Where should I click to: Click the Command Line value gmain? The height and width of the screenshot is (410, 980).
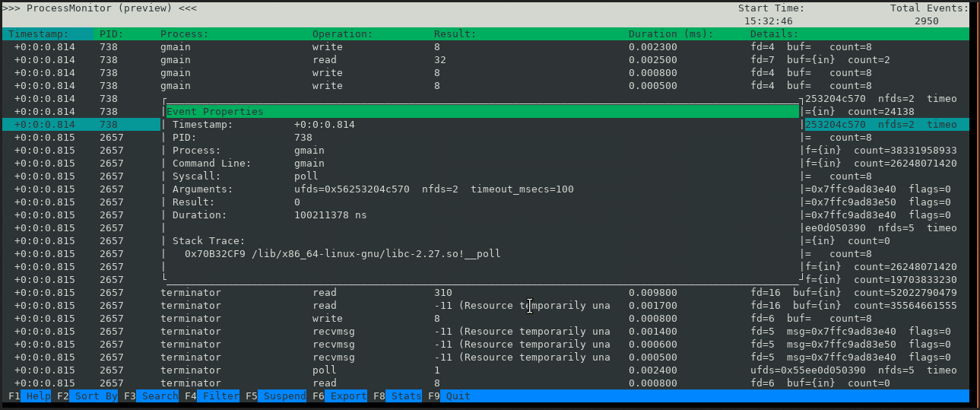coord(309,164)
